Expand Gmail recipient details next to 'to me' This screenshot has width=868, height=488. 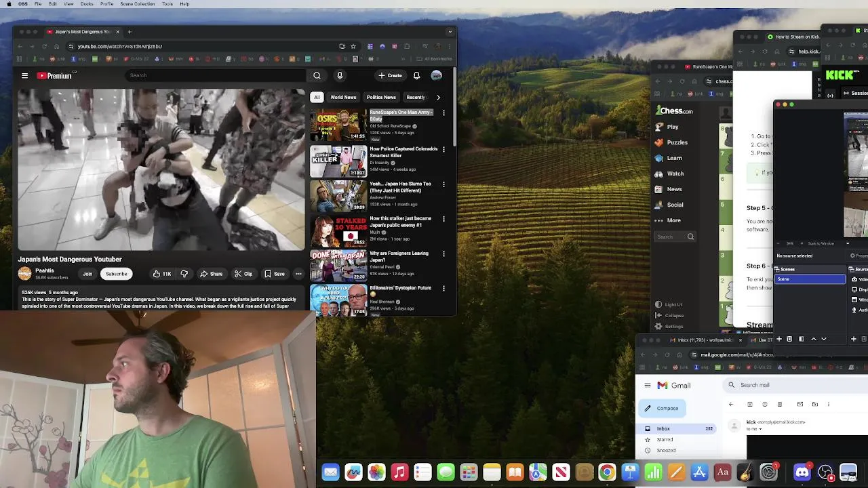pyautogui.click(x=762, y=429)
